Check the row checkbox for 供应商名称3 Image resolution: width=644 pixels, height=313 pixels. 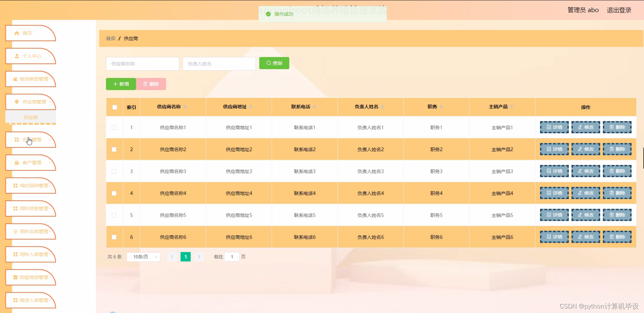point(114,171)
